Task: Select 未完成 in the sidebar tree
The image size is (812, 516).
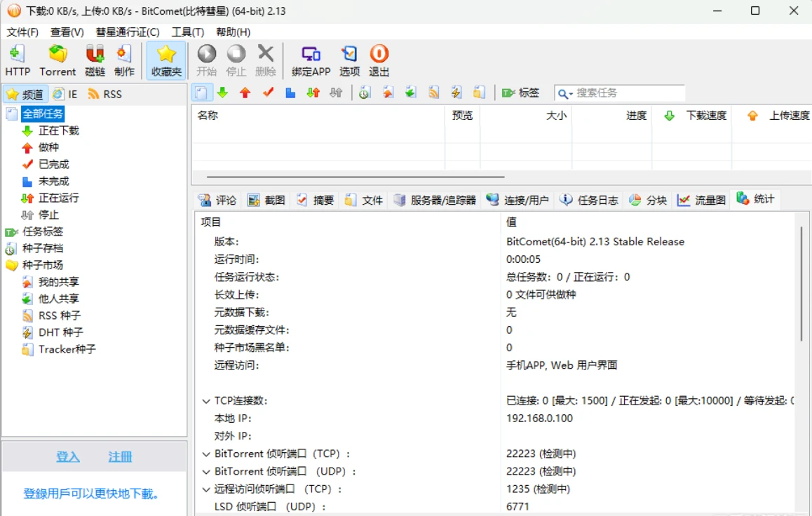Action: point(53,181)
